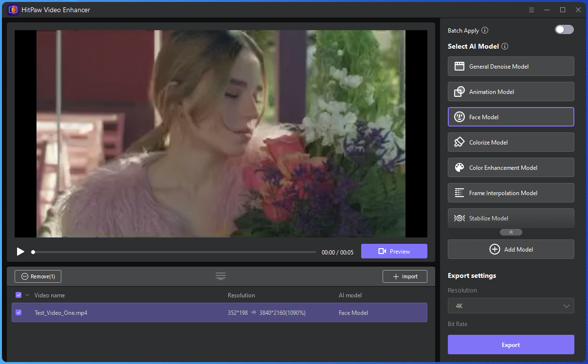
Task: Collapse the AI model list chevron
Action: [511, 232]
